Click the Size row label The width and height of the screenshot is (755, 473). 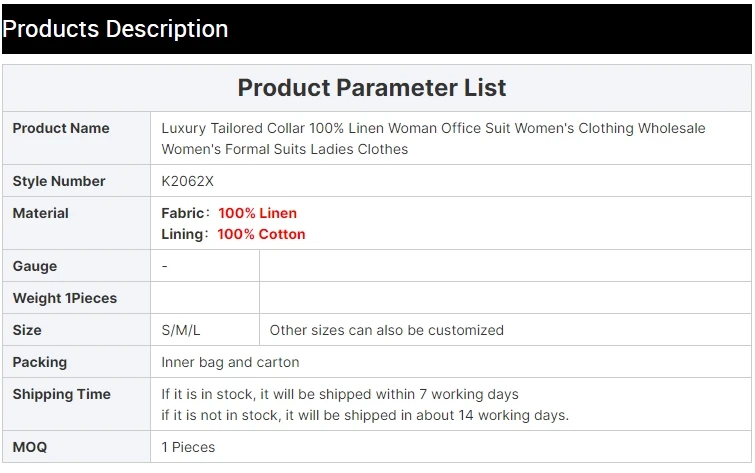pos(27,330)
